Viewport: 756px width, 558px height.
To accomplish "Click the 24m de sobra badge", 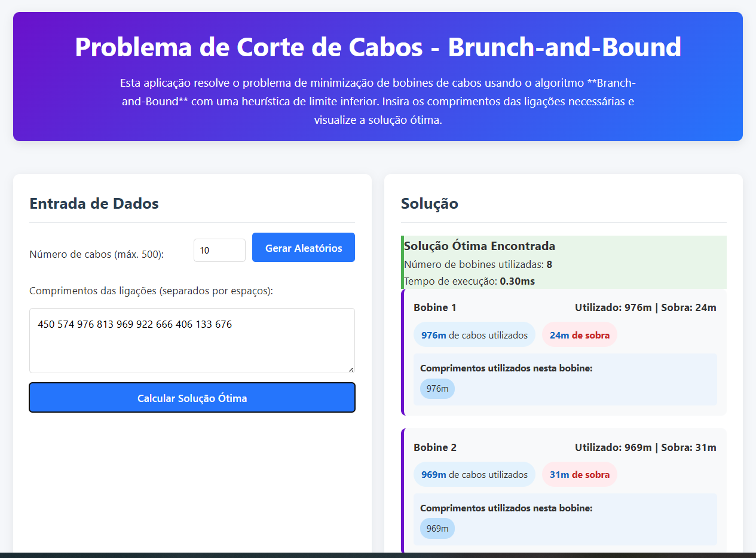I will [x=579, y=334].
